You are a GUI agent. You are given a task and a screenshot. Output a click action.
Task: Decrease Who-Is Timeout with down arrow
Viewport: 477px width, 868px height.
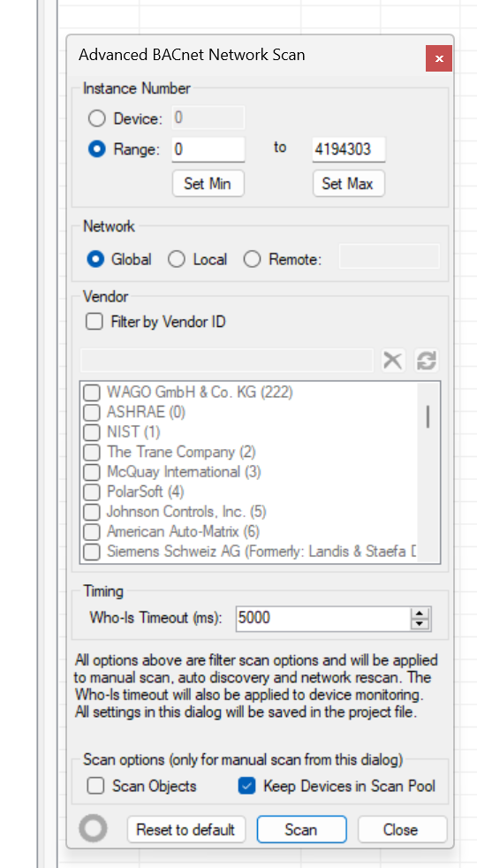[420, 624]
